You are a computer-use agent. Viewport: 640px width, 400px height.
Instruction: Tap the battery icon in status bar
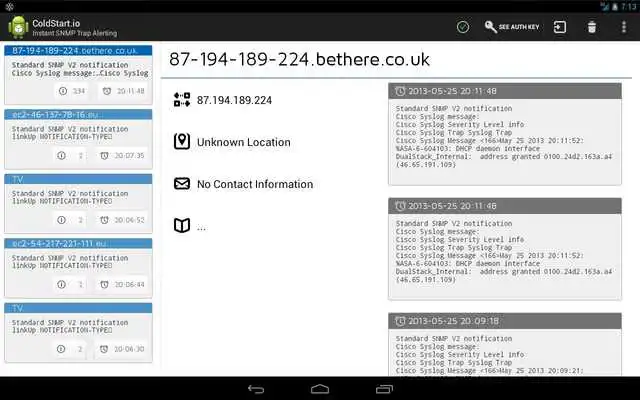(614, 7)
